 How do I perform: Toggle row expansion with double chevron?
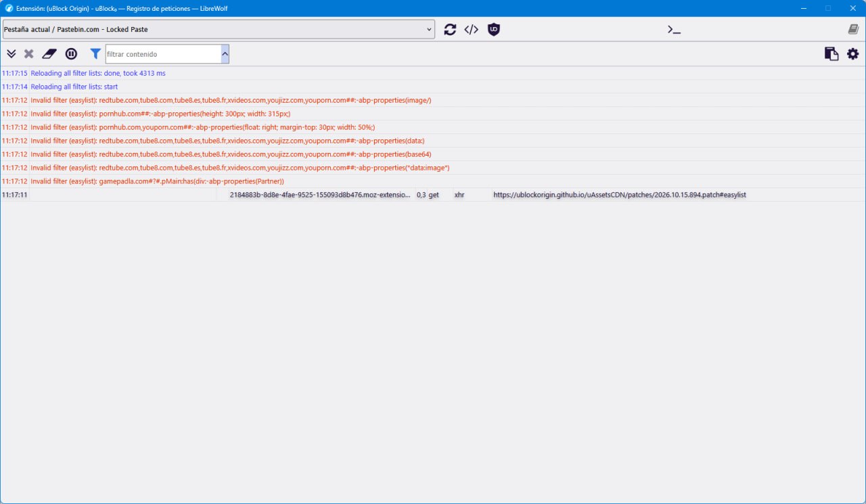[x=12, y=54]
